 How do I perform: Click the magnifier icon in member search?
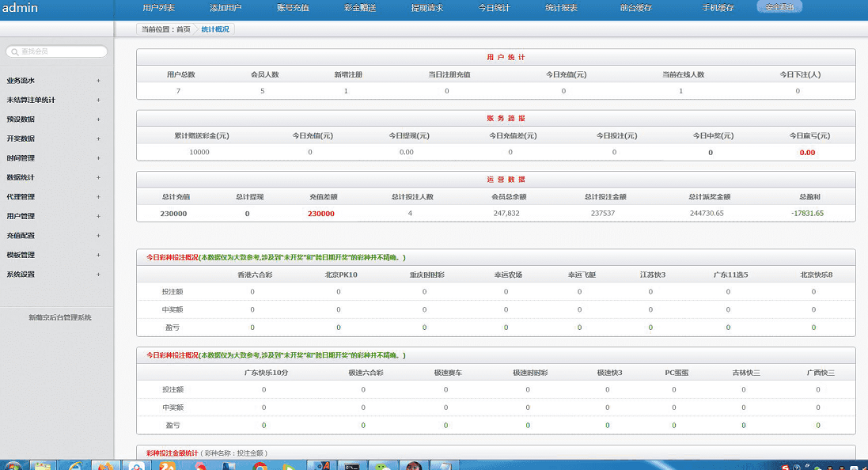(14, 51)
